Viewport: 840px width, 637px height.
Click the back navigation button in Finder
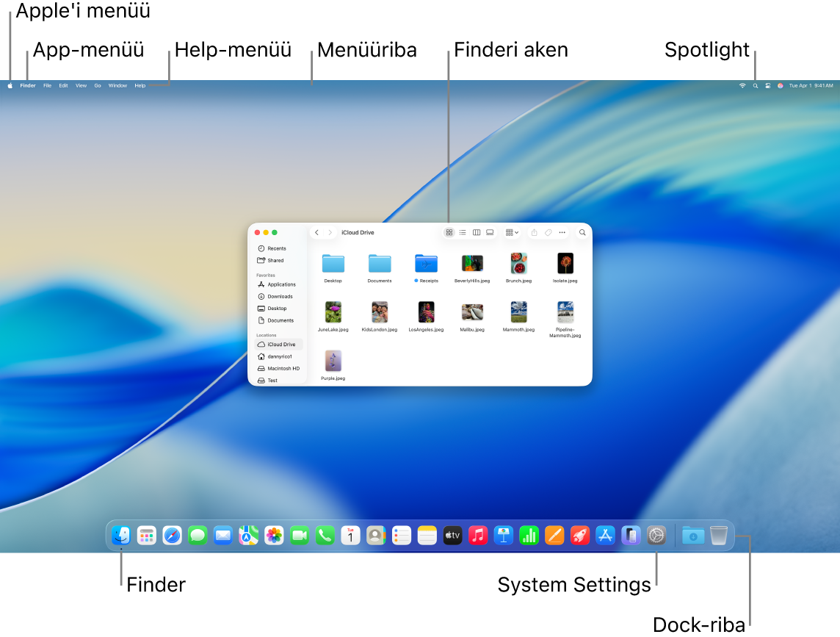(x=316, y=232)
